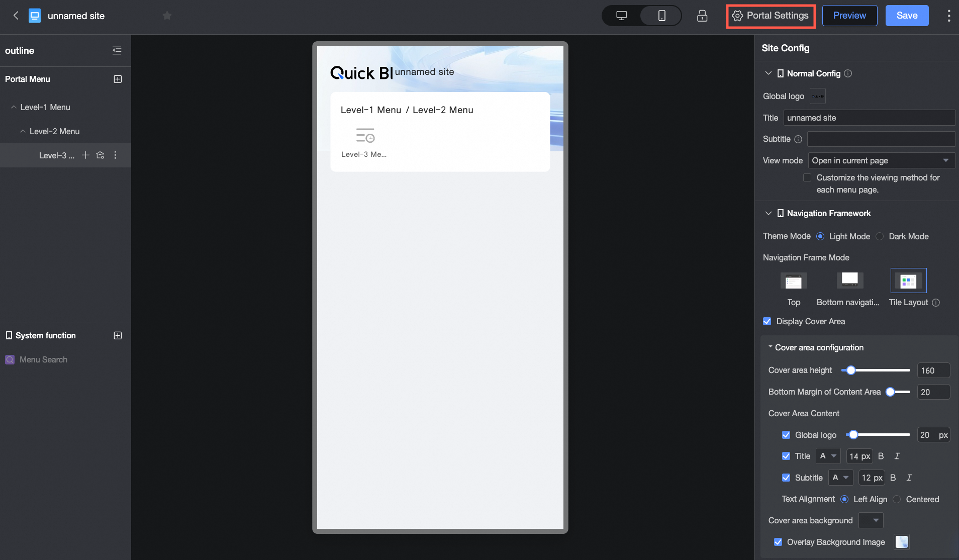Open the View mode dropdown
The image size is (959, 560).
click(x=882, y=160)
